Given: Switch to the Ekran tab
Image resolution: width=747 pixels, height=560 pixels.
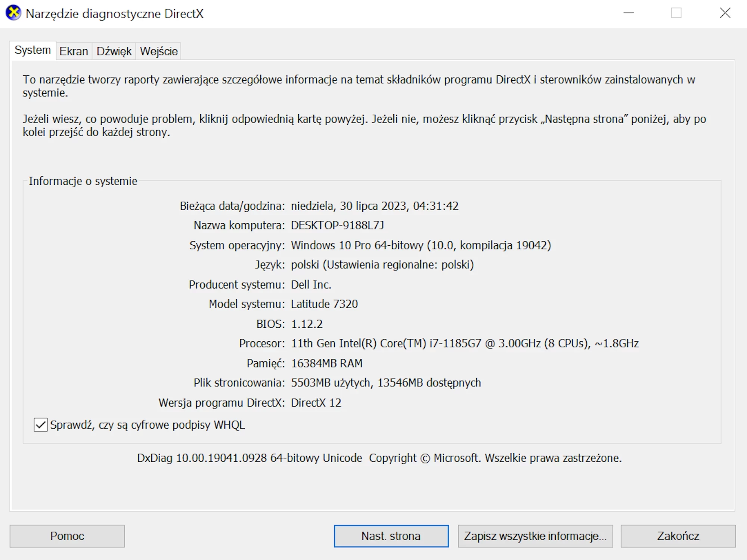Looking at the screenshot, I should [x=74, y=51].
